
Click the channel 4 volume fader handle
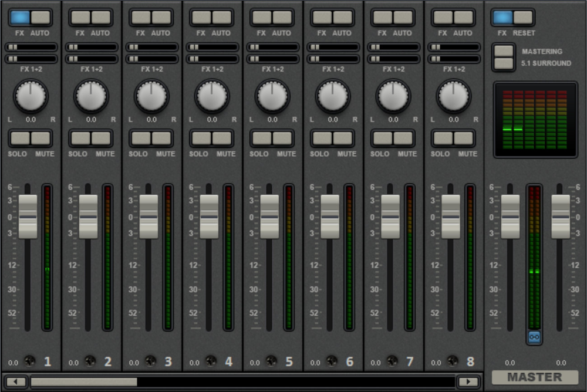tap(210, 217)
